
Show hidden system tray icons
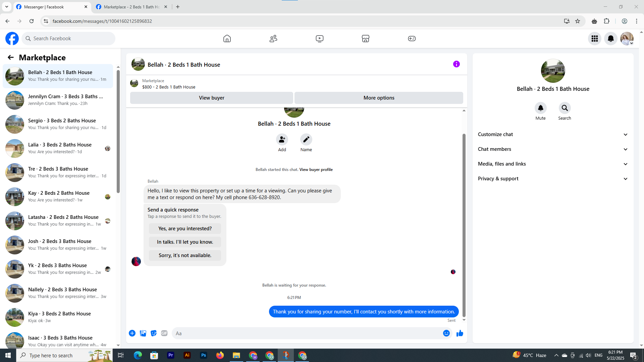point(556,355)
